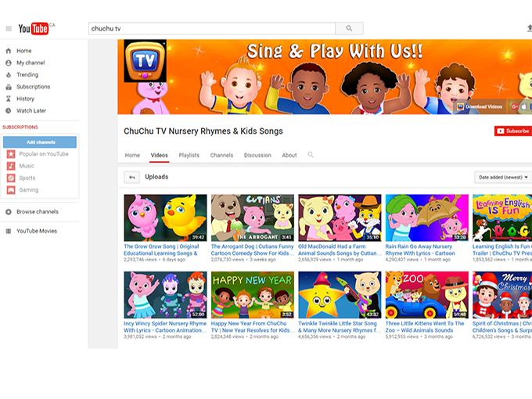Click the Google+ banner icon
The width and height of the screenshot is (532, 399).
pyautogui.click(x=515, y=106)
